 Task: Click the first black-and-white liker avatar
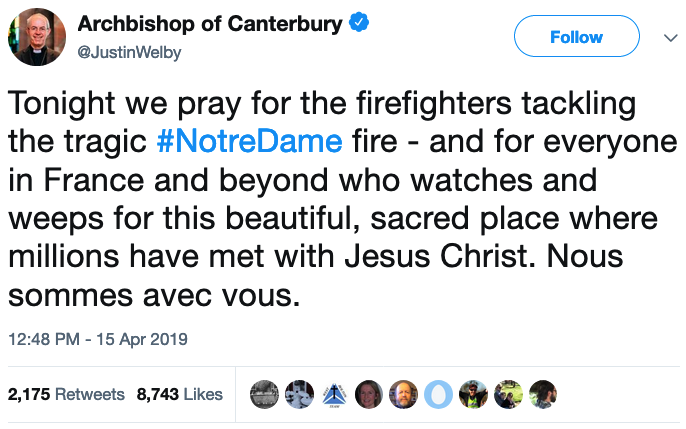pos(263,394)
